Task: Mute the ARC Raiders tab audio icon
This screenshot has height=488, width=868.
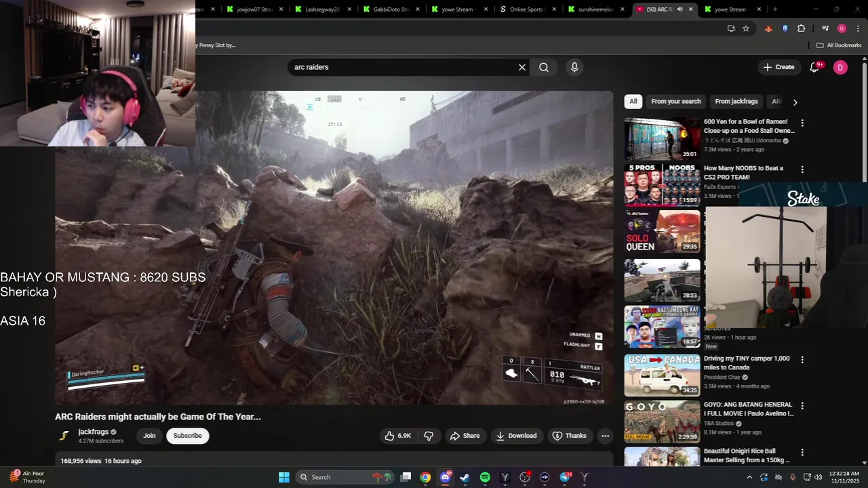Action: [680, 9]
